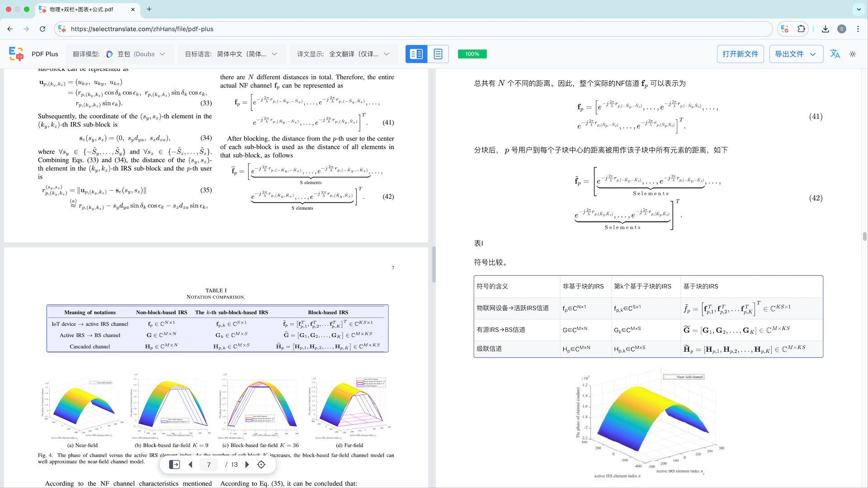Toggle the side-by-side dual view layout
The height and width of the screenshot is (488, 868).
point(416,54)
